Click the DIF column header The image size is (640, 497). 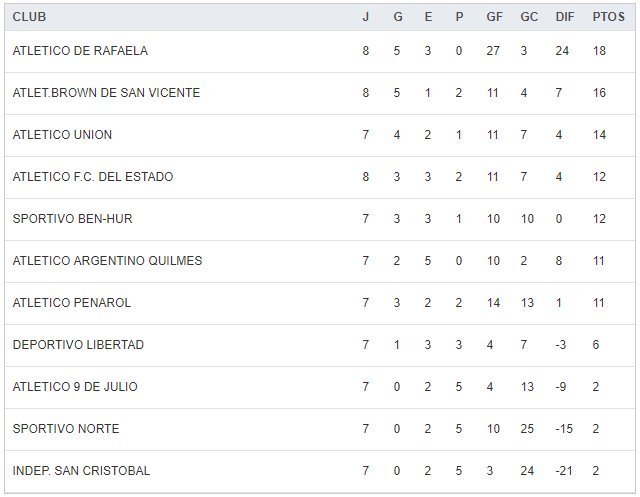(564, 17)
